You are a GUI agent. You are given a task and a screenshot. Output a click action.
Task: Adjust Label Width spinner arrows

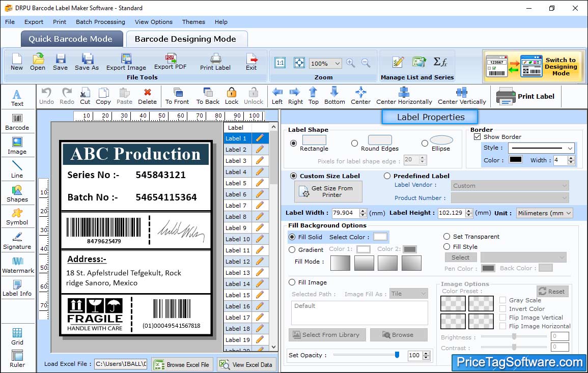(362, 213)
